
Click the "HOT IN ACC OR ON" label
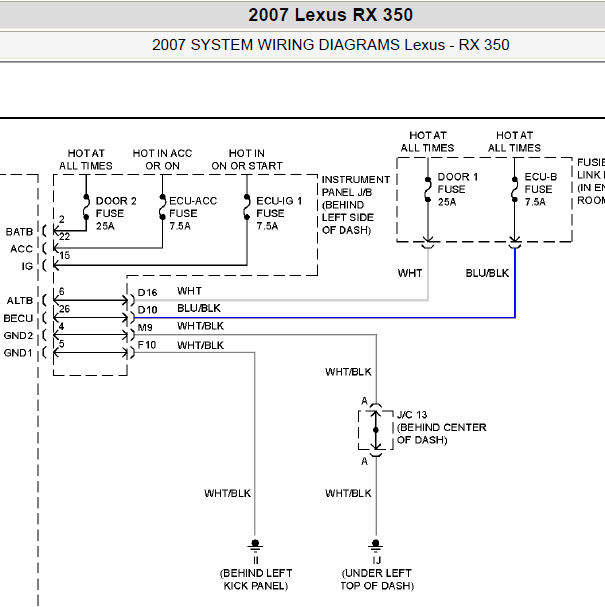tap(162, 159)
